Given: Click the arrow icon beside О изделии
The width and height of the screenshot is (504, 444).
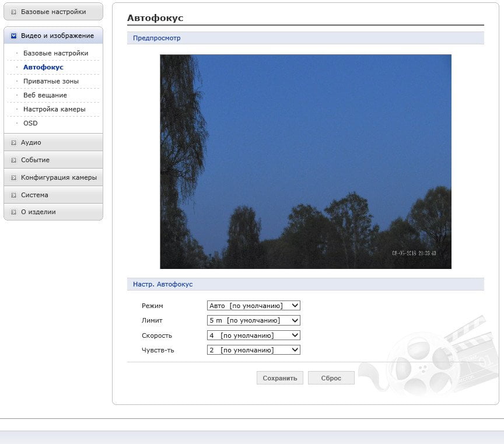Looking at the screenshot, I should tap(13, 212).
